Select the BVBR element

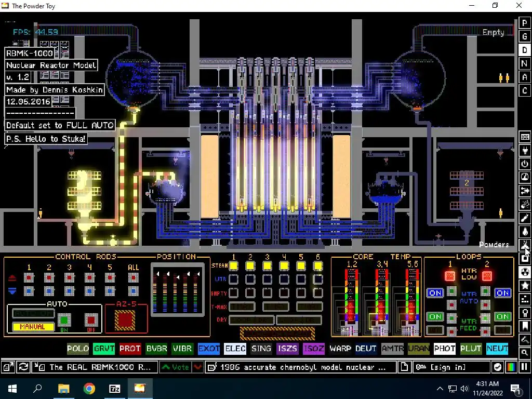click(156, 349)
